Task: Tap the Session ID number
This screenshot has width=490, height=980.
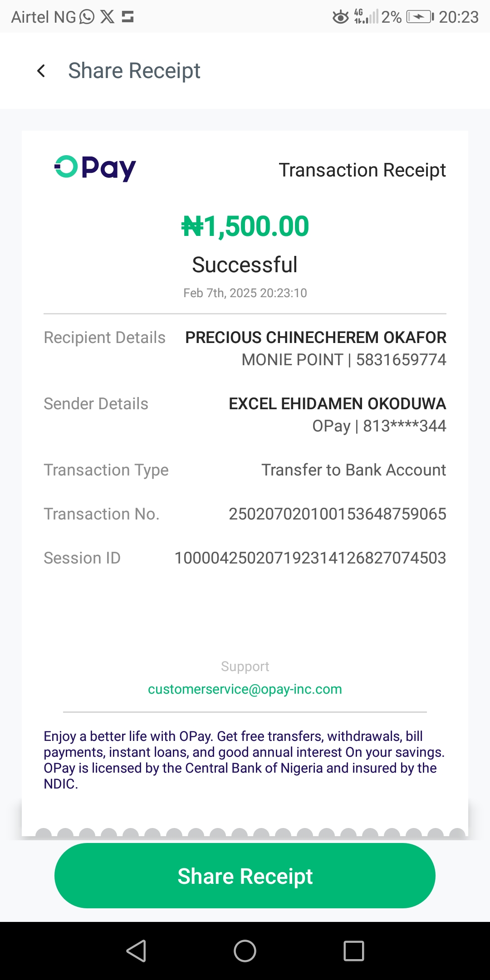Action: pos(310,558)
